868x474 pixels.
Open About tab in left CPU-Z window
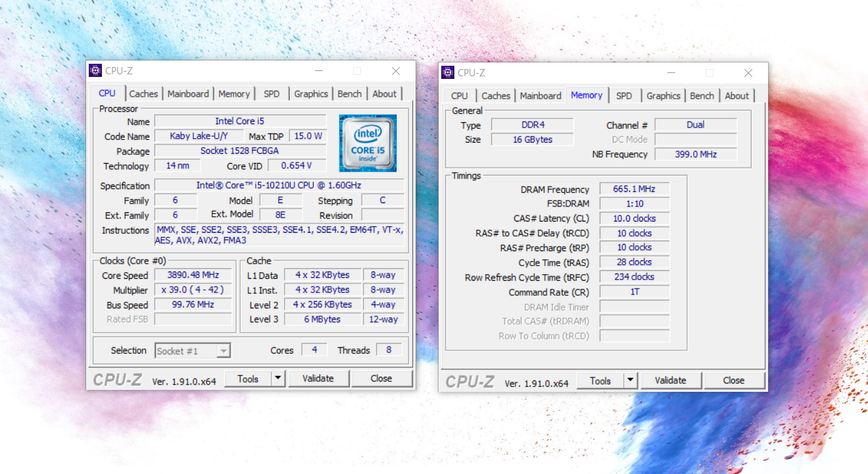[x=385, y=94]
